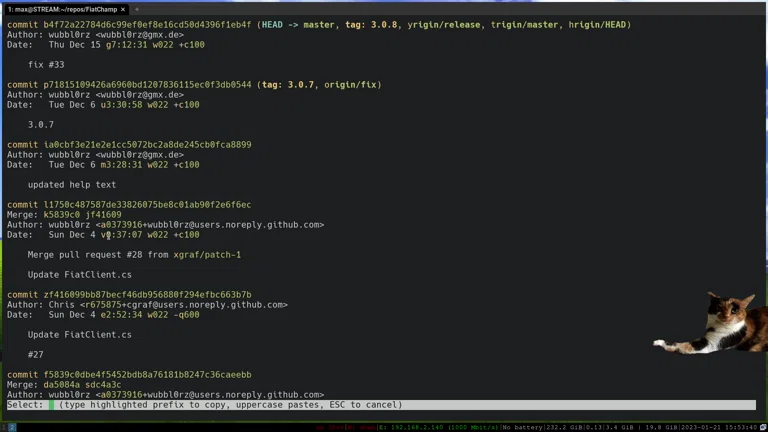Click '232.2 GiB' disk status entry
This screenshot has height=432, width=768.
(x=564, y=428)
